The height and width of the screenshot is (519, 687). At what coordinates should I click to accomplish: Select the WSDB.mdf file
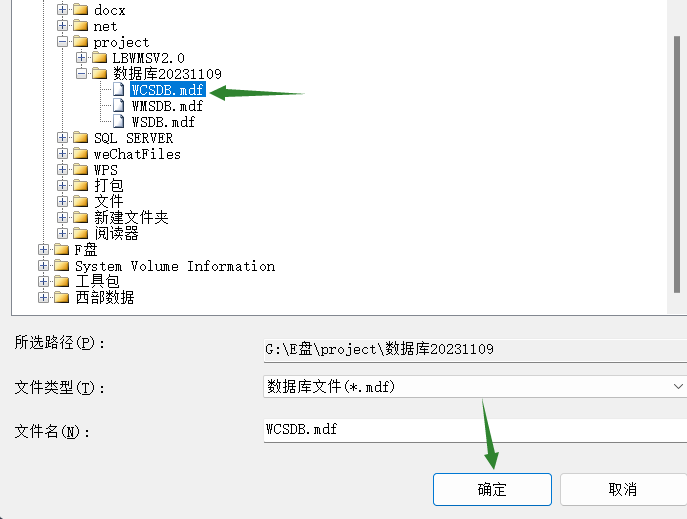(163, 122)
